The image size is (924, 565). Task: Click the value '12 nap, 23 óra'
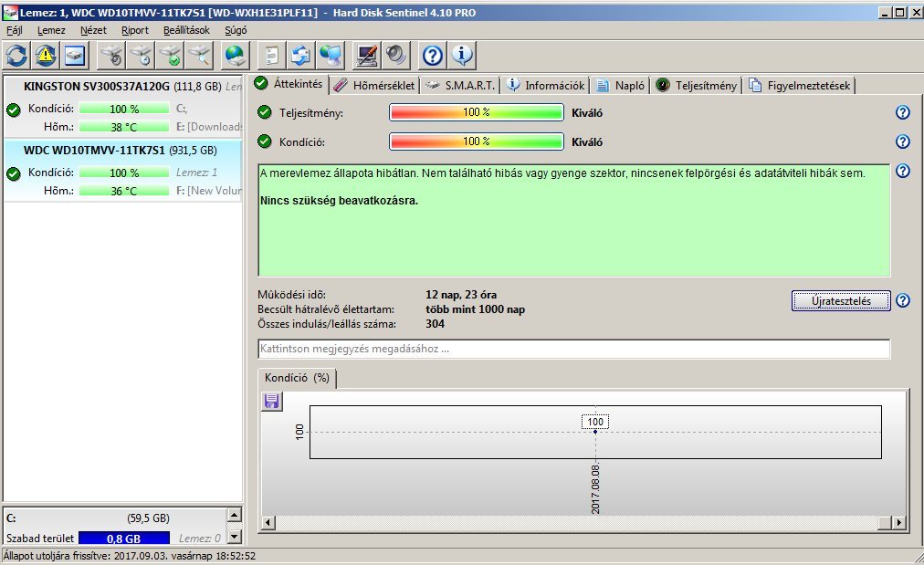(x=461, y=295)
